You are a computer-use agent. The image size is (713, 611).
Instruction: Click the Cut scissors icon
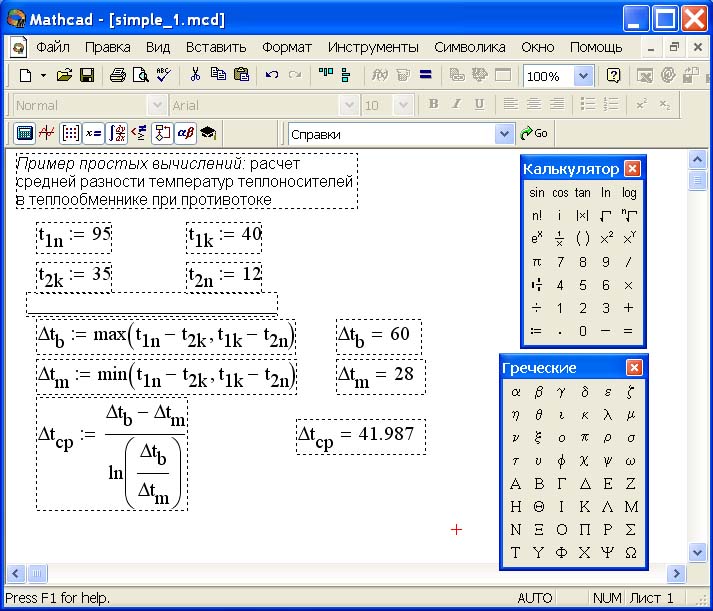(195, 75)
